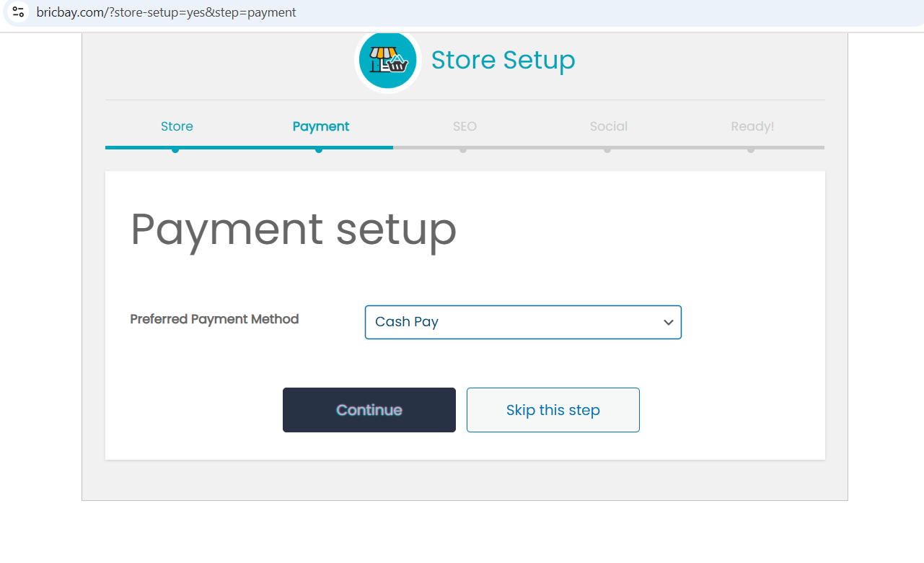Click the dot marker under Social step

pyautogui.click(x=607, y=149)
